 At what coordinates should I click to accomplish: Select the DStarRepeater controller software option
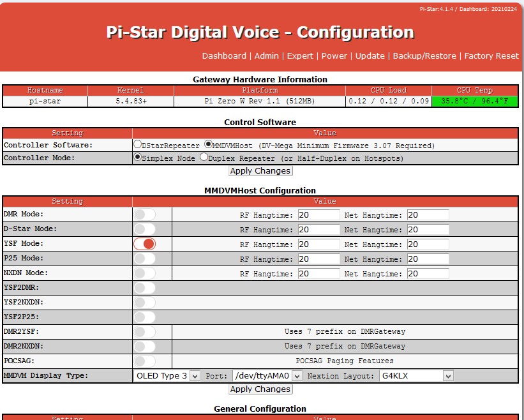click(137, 145)
